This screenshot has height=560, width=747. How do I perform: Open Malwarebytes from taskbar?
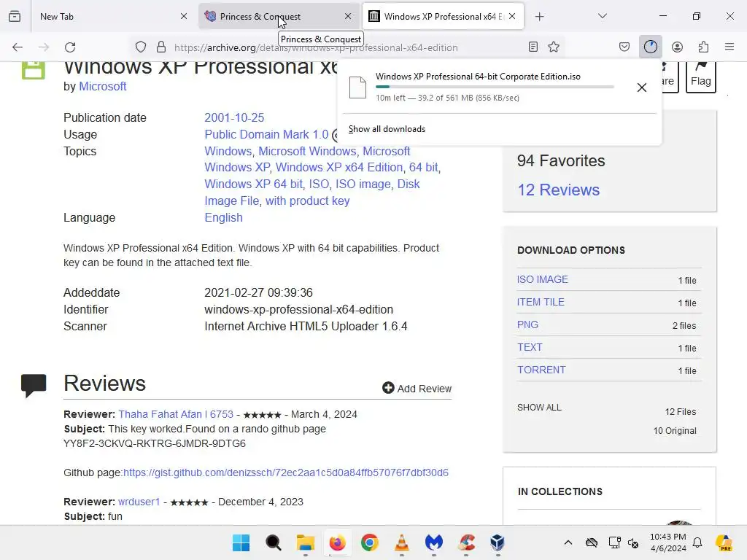point(434,542)
